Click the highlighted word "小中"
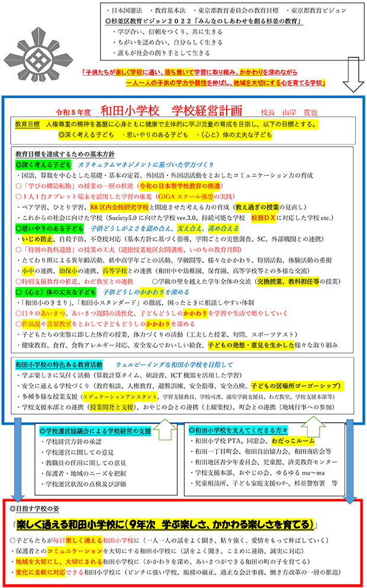 tap(27, 270)
